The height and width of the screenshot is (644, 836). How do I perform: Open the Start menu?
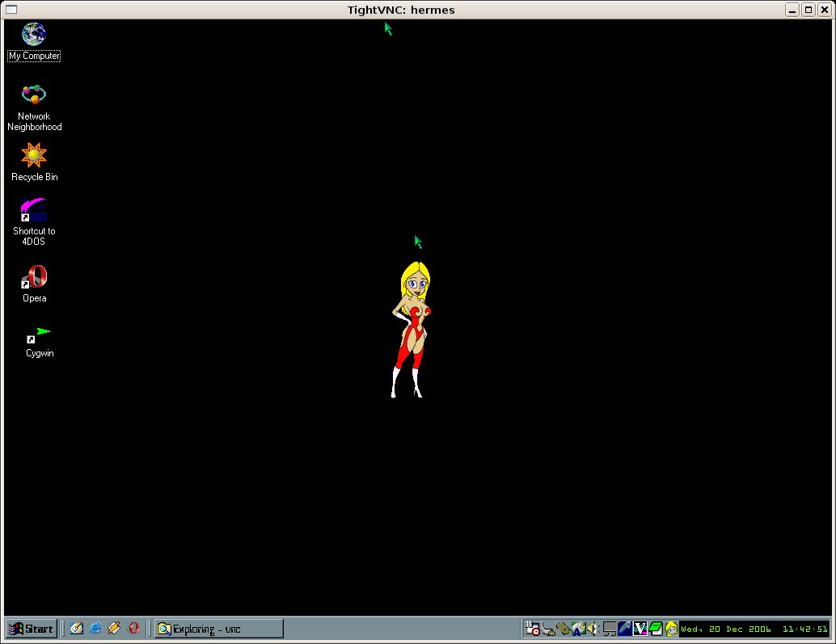31,629
